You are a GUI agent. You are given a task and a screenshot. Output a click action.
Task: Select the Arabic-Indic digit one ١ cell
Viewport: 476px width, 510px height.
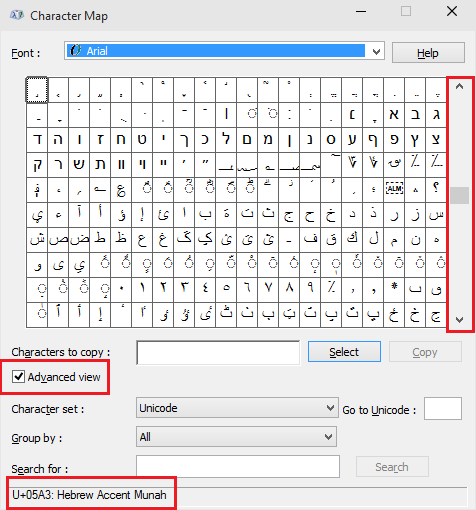point(142,290)
